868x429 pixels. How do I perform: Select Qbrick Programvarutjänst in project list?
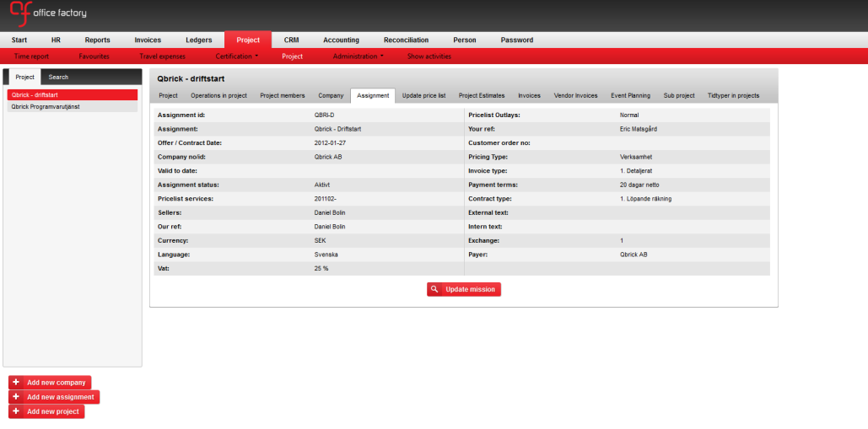73,107
